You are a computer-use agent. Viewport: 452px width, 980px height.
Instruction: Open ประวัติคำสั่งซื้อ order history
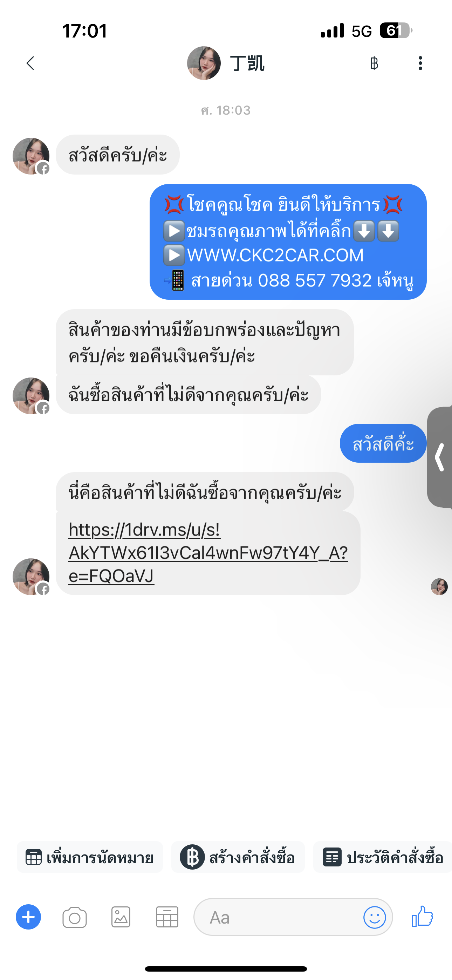[382, 857]
